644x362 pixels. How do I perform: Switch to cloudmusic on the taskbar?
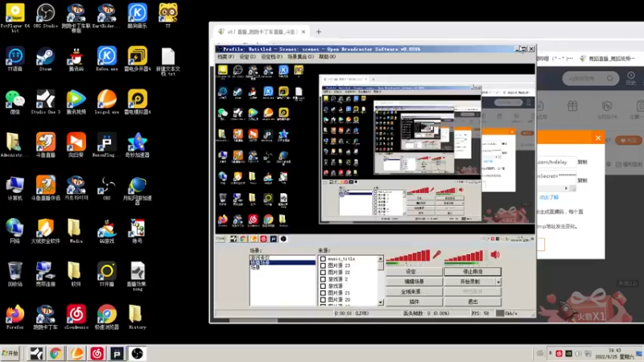(x=97, y=353)
